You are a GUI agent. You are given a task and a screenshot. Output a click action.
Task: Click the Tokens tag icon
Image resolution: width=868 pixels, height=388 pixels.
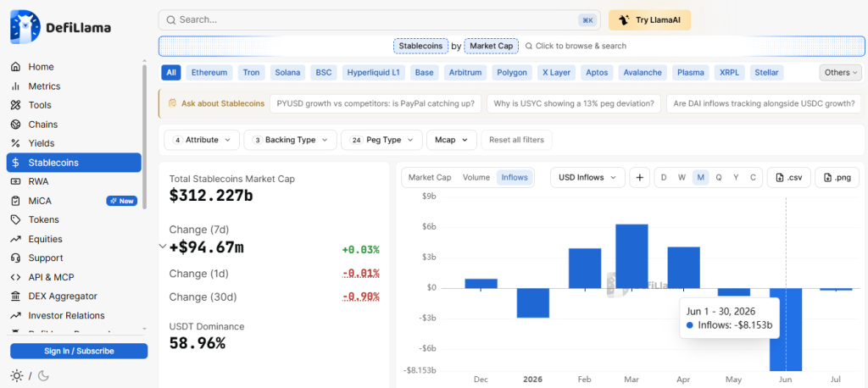click(x=16, y=219)
